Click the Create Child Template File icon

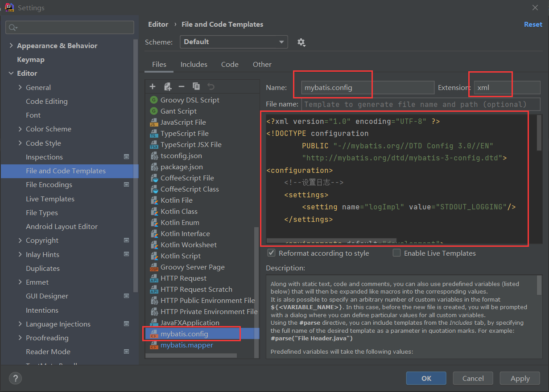167,86
